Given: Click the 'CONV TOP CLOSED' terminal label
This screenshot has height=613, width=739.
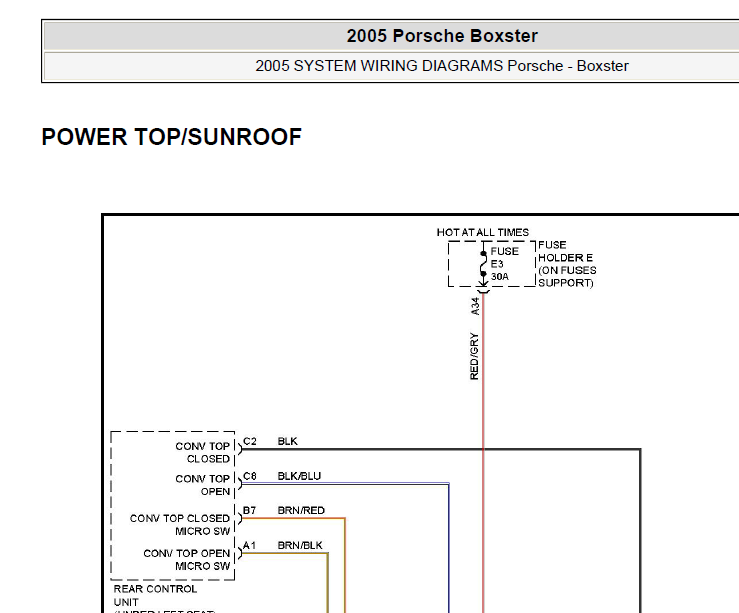Looking at the screenshot, I should (x=202, y=452).
